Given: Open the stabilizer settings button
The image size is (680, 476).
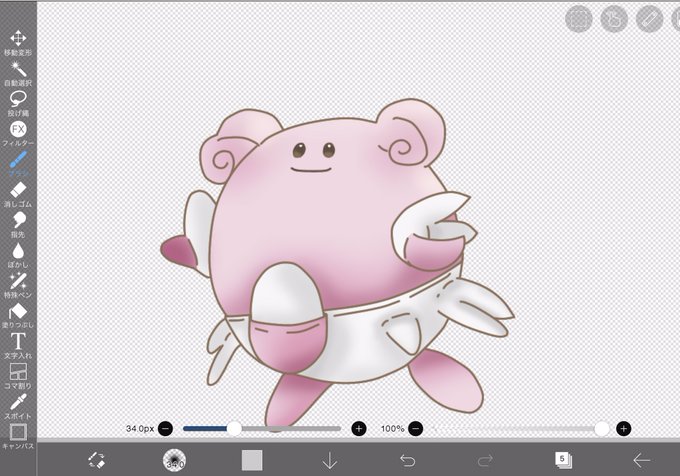Looking at the screenshot, I should pos(614,19).
